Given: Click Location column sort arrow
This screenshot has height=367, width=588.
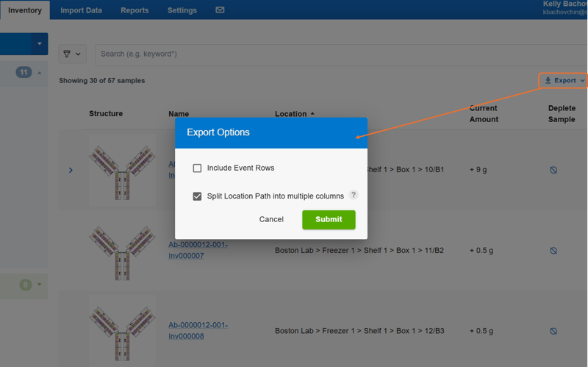Looking at the screenshot, I should [x=312, y=114].
